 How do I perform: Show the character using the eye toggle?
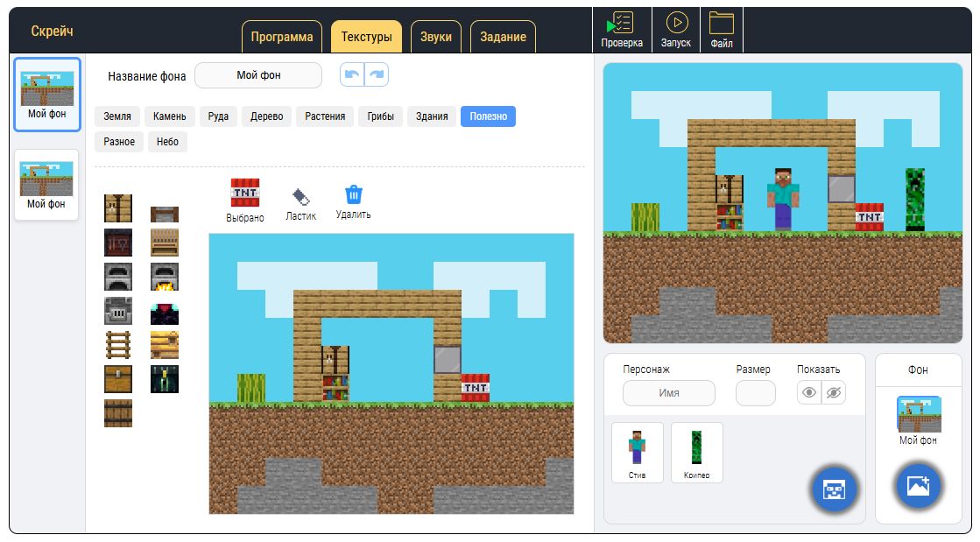(810, 393)
